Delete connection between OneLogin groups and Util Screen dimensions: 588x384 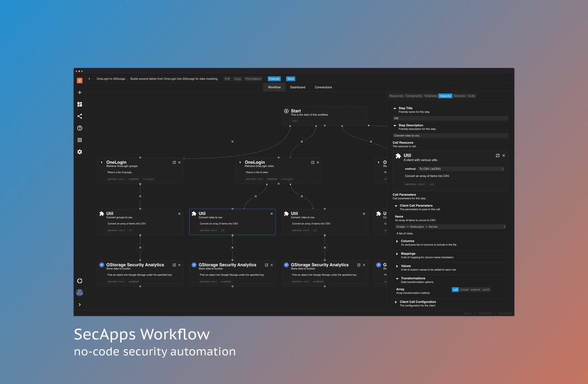[x=140, y=196]
